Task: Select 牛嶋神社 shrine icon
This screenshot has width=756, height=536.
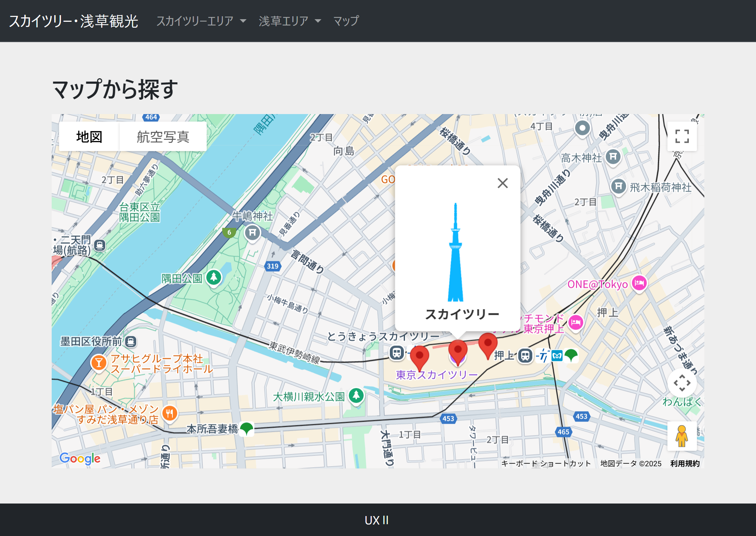Action: (x=252, y=233)
